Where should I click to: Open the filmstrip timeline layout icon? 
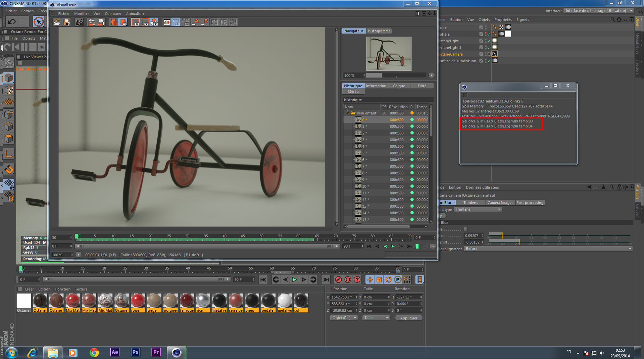(x=419, y=279)
